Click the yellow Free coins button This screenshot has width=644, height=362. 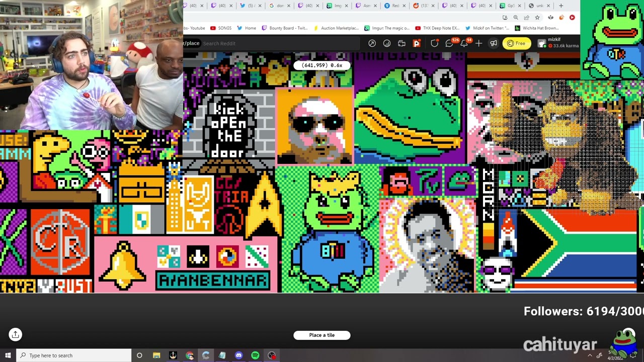tap(517, 43)
